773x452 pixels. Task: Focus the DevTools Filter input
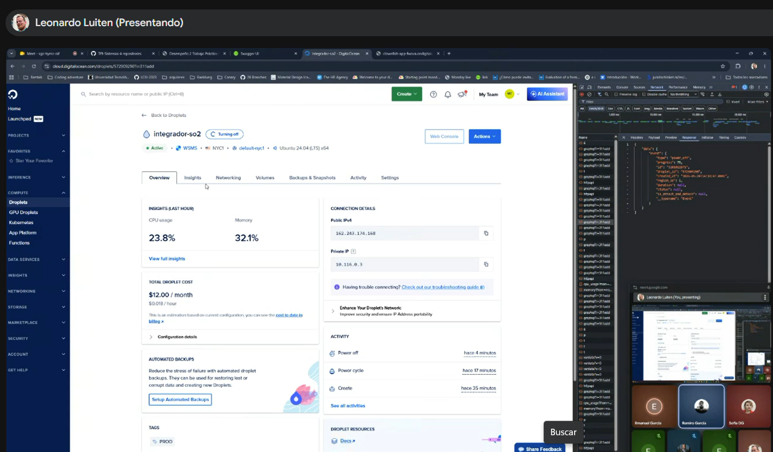651,102
